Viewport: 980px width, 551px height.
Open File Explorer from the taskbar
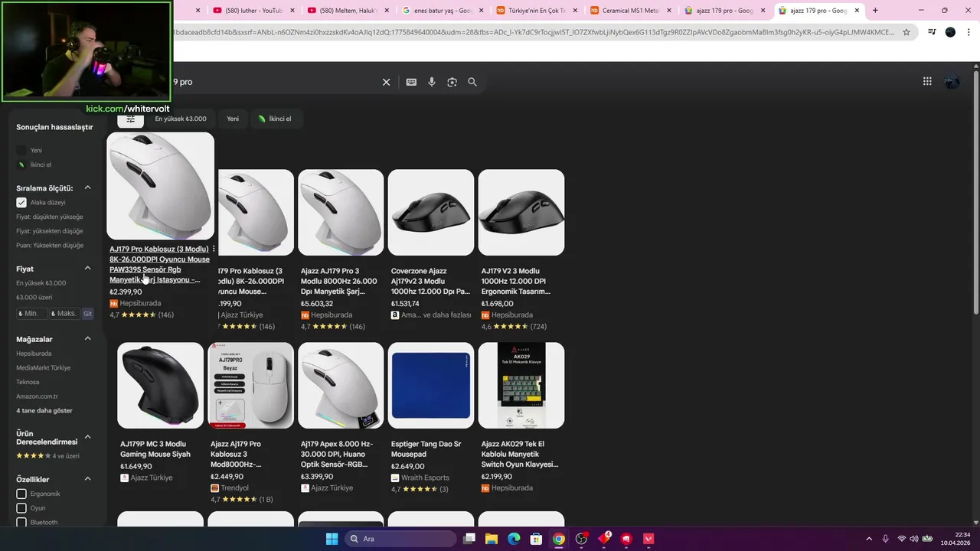pos(492,539)
